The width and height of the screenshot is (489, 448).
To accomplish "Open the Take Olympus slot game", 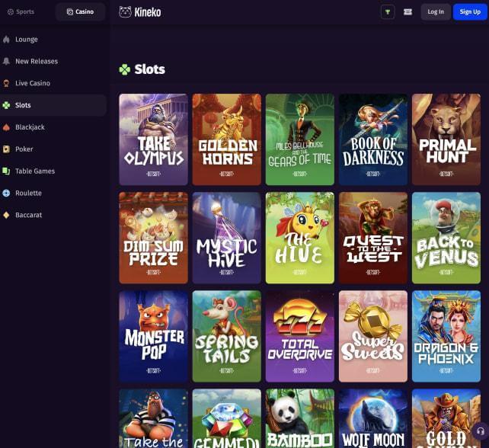I will tap(153, 139).
